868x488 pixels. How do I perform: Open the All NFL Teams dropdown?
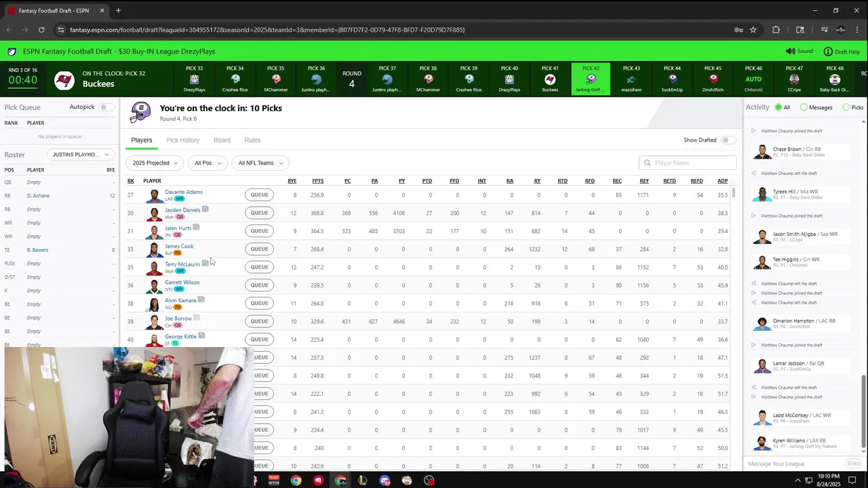coord(260,163)
